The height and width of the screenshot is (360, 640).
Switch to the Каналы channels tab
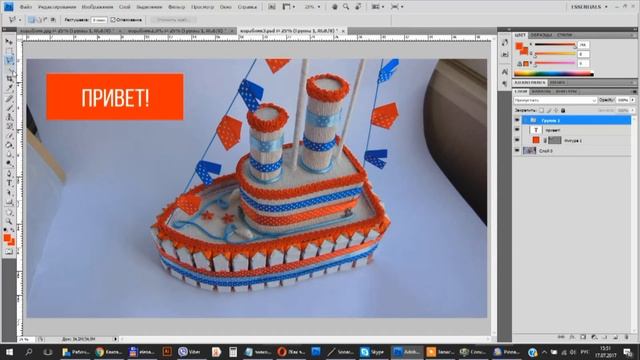click(x=541, y=91)
